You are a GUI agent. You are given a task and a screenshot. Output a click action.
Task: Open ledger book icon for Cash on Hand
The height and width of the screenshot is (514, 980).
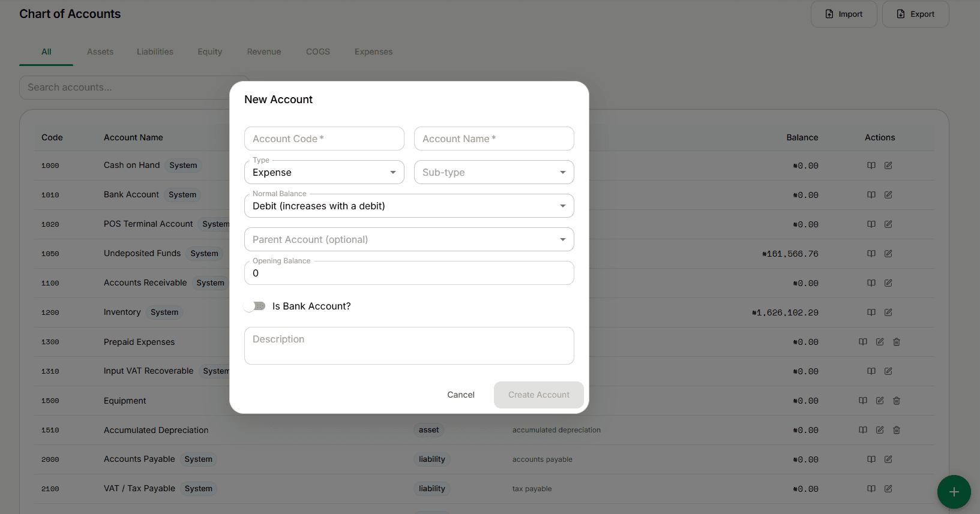pos(871,166)
